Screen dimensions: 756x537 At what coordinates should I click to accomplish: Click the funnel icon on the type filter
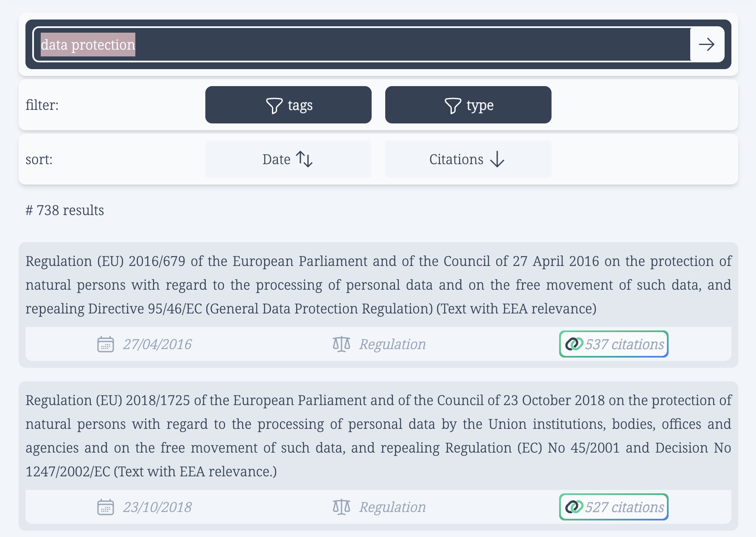pos(453,105)
